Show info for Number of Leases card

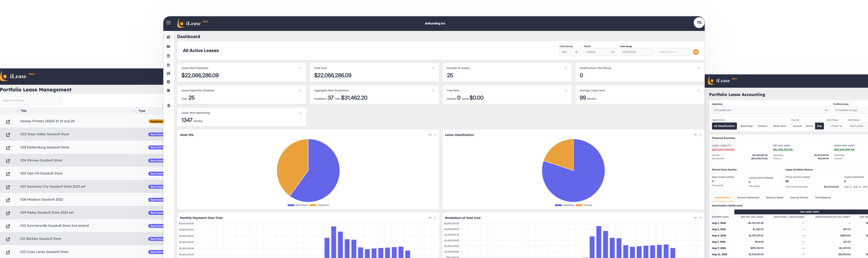coord(566,68)
